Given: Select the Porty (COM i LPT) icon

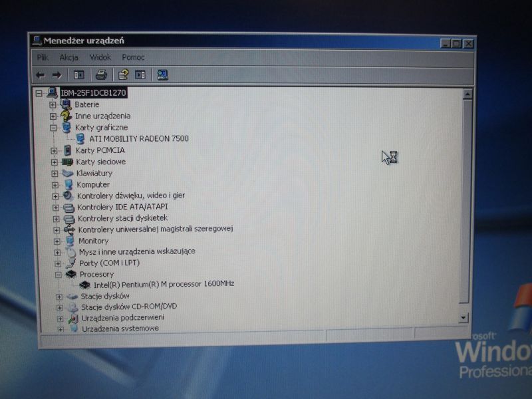Looking at the screenshot, I should (x=71, y=263).
